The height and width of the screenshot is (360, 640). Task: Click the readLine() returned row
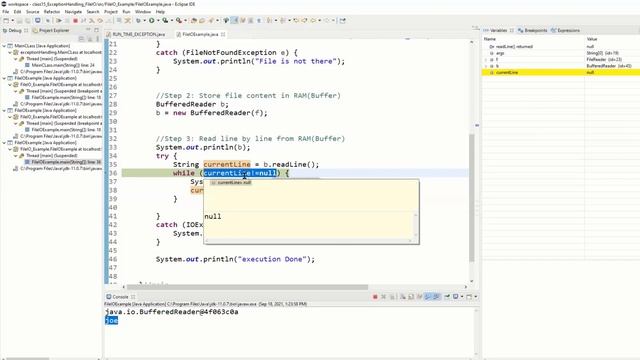[x=561, y=47]
